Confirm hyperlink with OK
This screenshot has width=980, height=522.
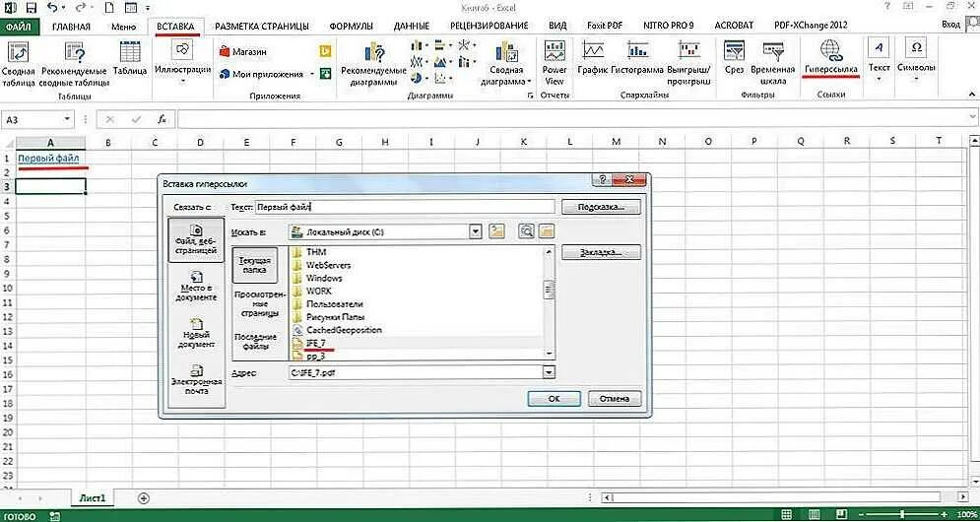554,398
